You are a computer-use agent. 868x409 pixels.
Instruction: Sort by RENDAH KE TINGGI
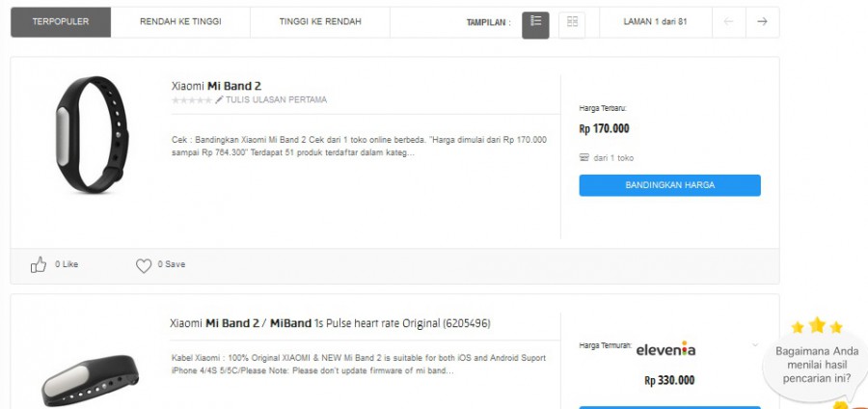180,22
